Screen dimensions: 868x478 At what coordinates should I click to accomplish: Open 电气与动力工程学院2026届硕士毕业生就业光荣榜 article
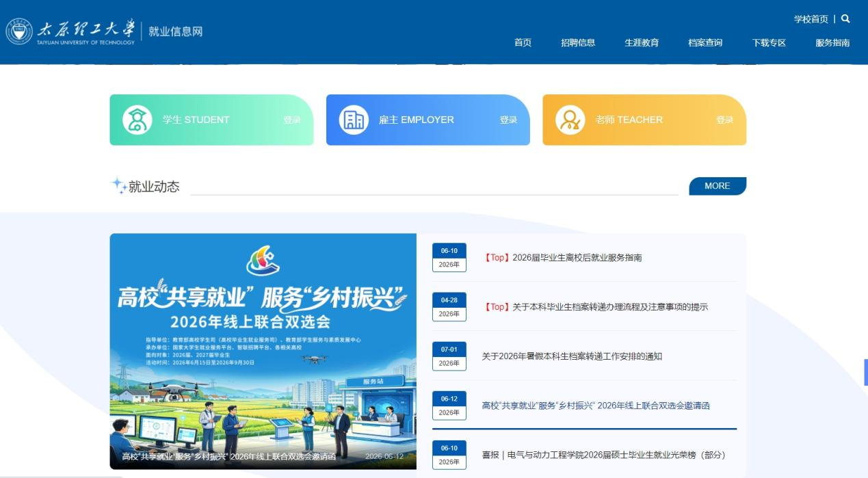click(603, 455)
